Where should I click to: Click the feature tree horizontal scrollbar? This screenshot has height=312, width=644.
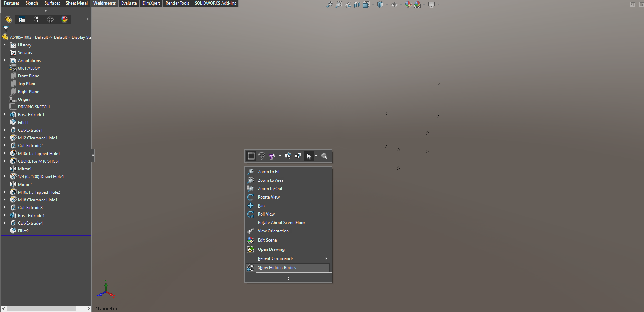coord(42,308)
